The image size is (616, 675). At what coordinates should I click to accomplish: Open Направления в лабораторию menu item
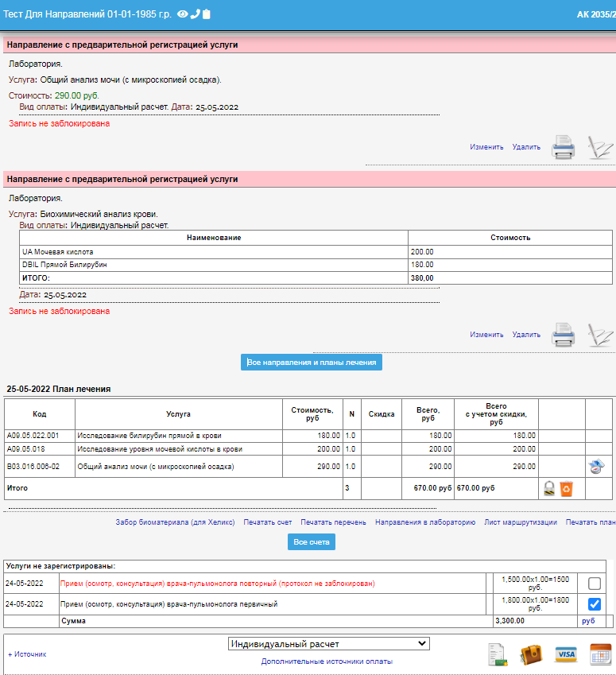pyautogui.click(x=425, y=522)
